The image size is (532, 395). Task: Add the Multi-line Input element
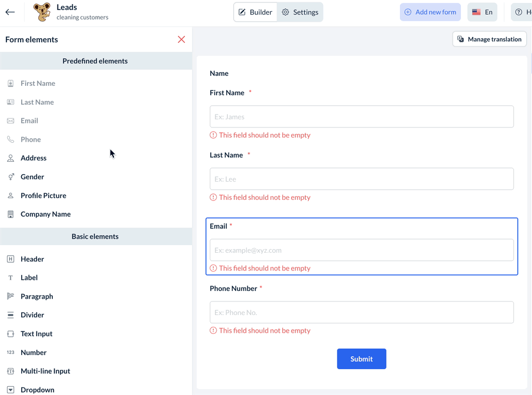(x=45, y=371)
